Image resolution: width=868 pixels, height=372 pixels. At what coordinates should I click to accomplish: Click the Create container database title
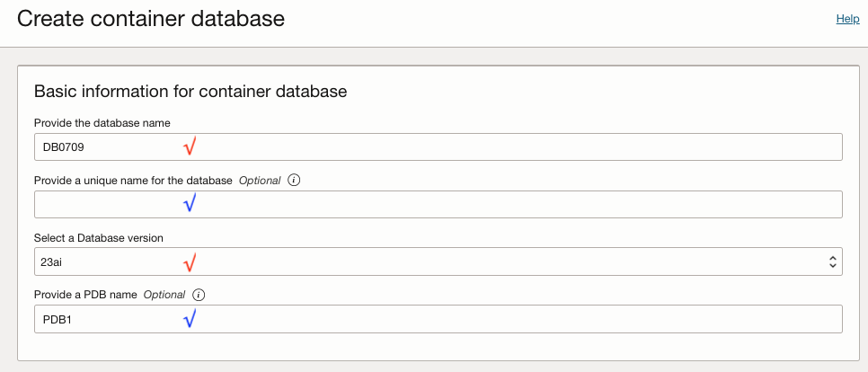(x=151, y=19)
